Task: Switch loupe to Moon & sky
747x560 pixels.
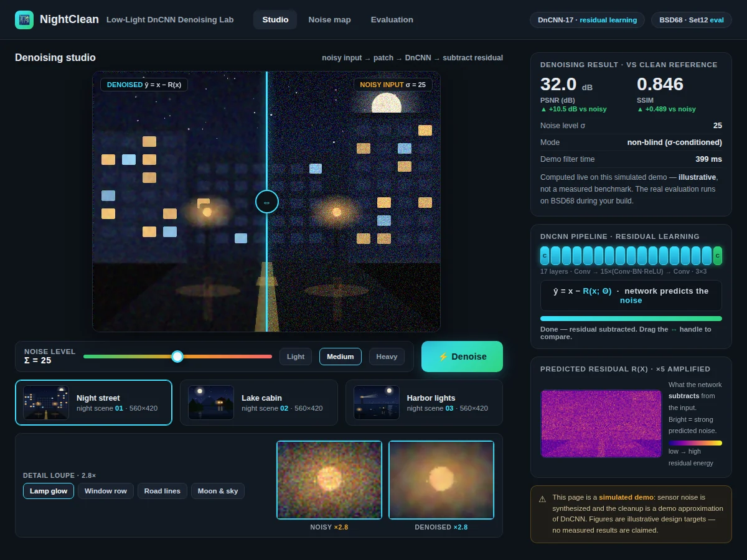Action: click(x=218, y=491)
